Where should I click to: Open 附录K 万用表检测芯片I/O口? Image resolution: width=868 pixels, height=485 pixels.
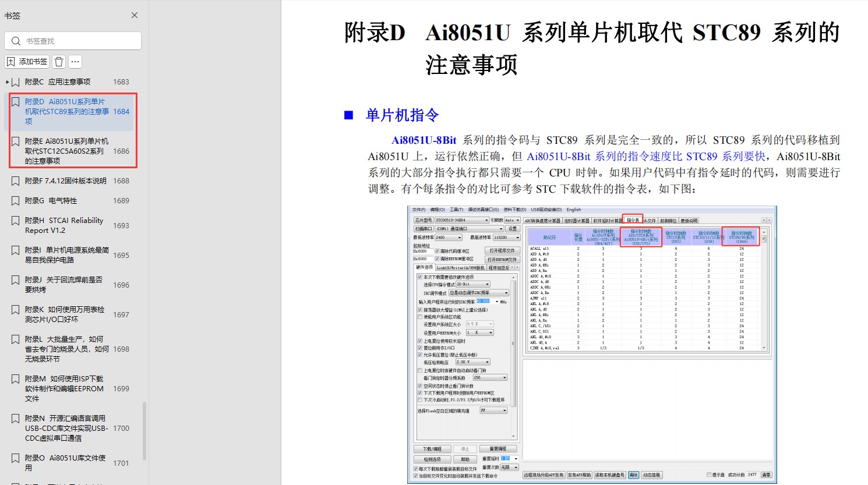(65, 314)
